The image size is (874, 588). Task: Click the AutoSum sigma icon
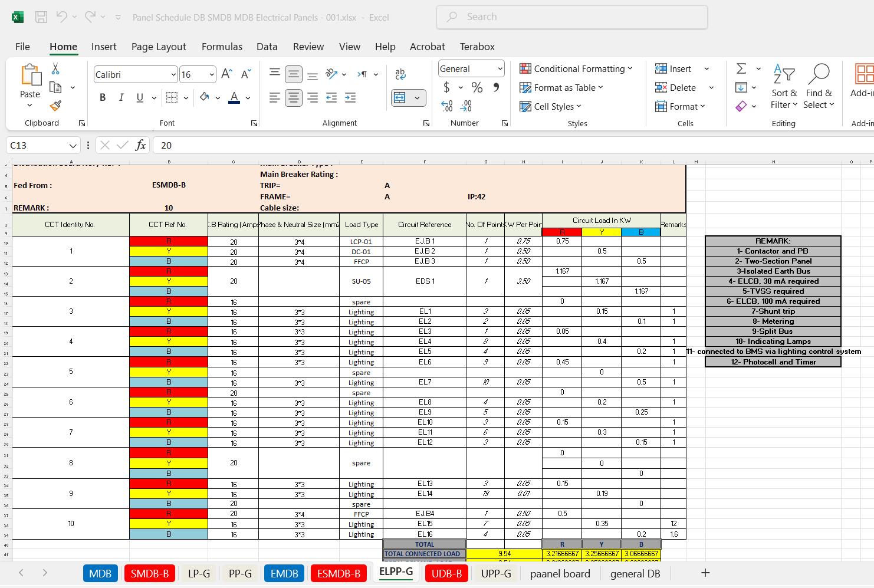(741, 69)
